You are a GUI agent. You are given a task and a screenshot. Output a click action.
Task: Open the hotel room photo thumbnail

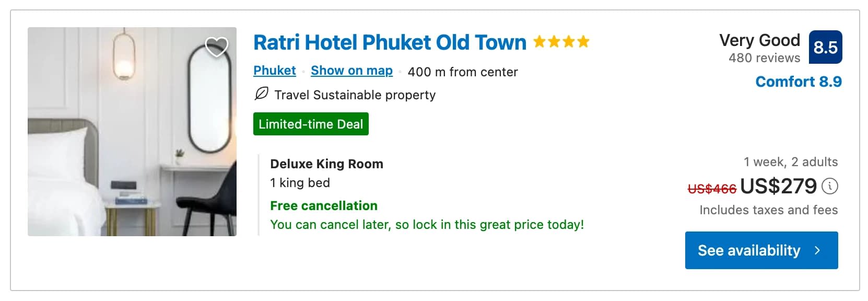[132, 132]
